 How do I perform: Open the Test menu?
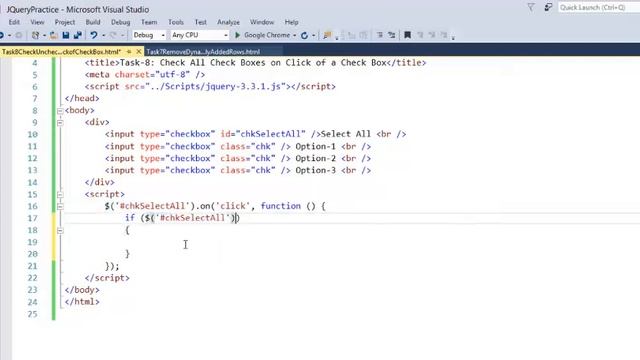[200, 22]
